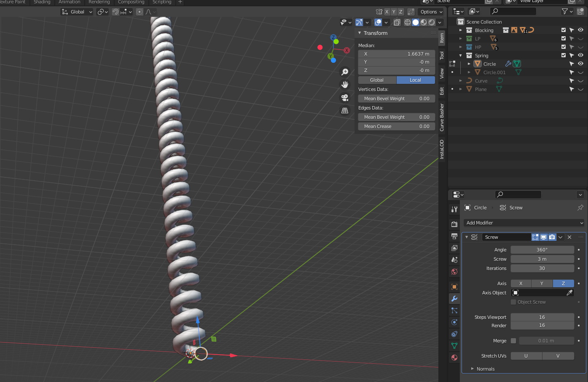Click the eyedropper in Axis Object field
The image size is (588, 382).
pos(569,293)
